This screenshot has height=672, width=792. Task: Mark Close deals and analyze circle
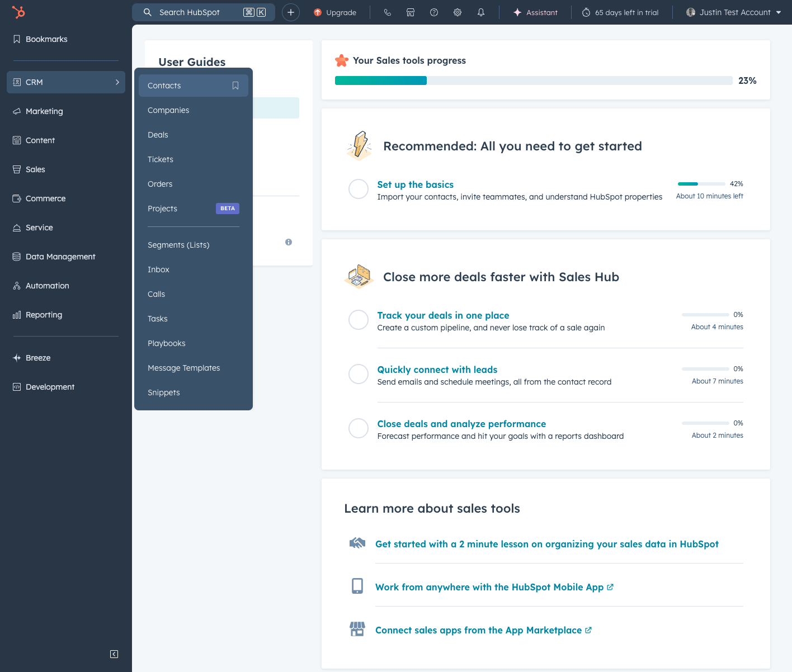[359, 428]
